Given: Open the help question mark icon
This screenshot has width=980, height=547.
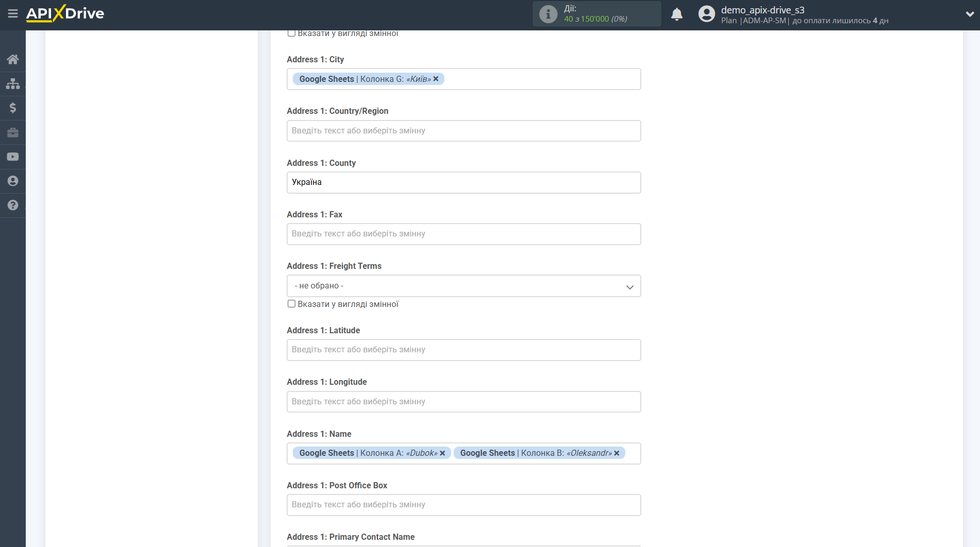Looking at the screenshot, I should [x=13, y=205].
